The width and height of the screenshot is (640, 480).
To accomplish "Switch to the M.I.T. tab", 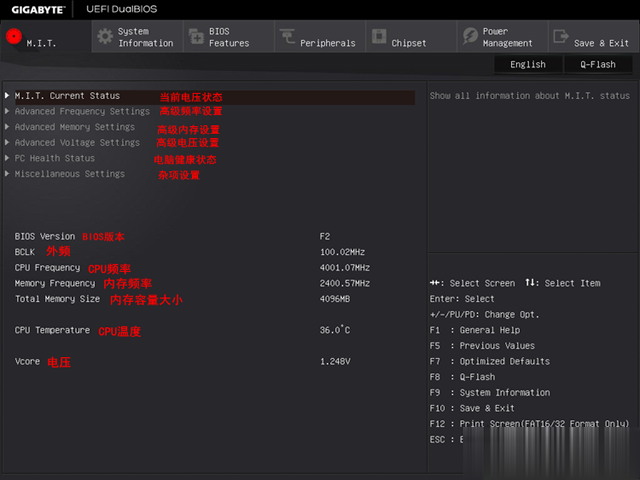I will [x=46, y=36].
